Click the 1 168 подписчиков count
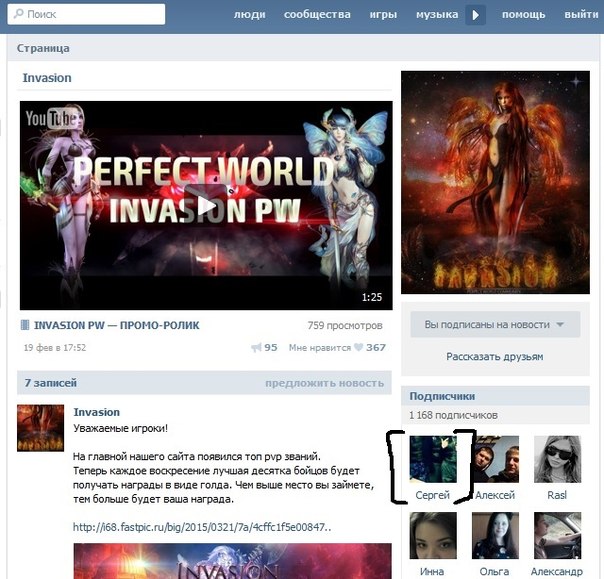The image size is (604, 579). coord(453,415)
